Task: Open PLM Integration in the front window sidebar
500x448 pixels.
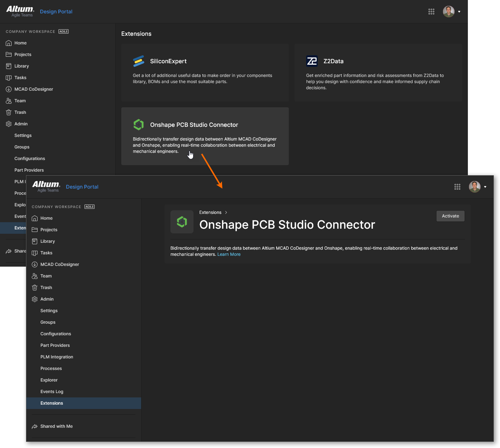Action: pos(83,357)
